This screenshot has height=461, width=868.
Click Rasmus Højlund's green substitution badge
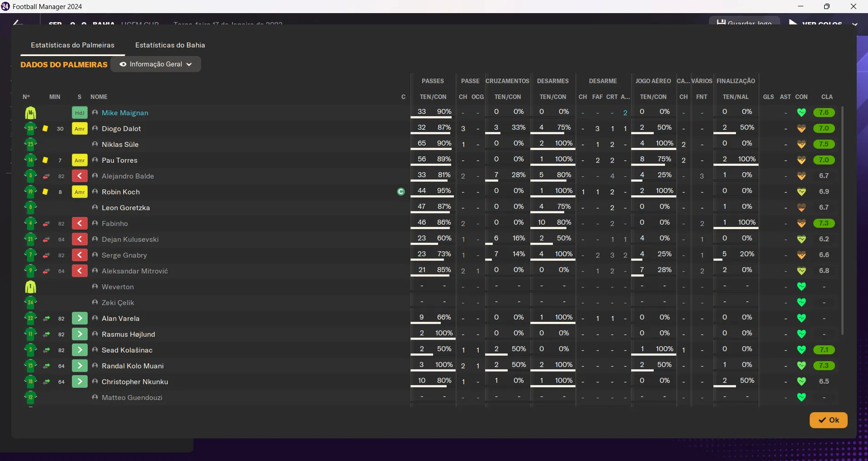[x=80, y=334]
